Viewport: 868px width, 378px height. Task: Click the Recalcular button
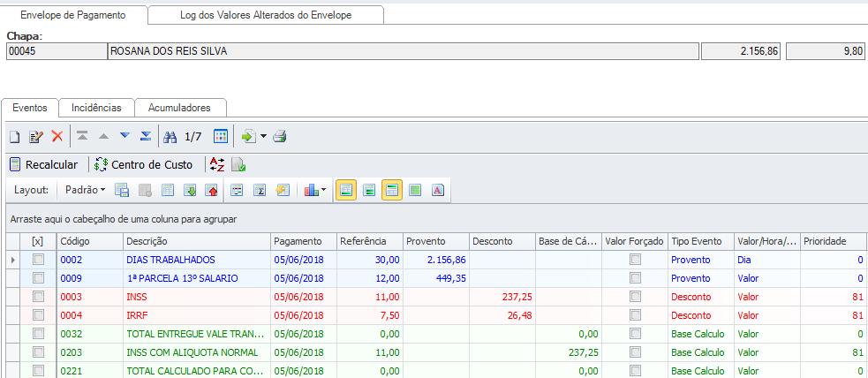point(44,164)
